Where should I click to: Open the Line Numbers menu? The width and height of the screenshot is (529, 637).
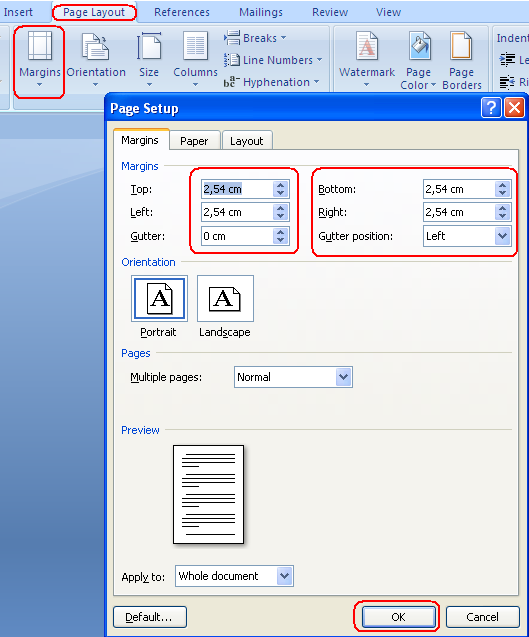click(273, 60)
